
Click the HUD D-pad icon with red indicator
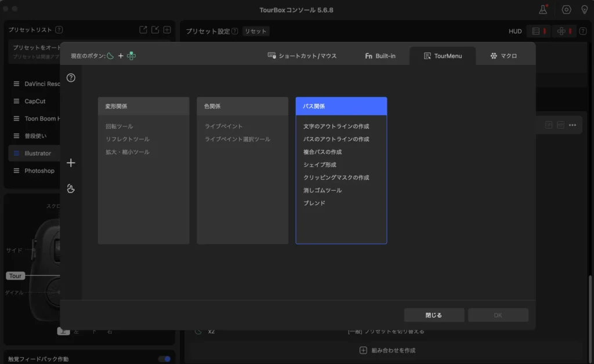click(x=560, y=30)
